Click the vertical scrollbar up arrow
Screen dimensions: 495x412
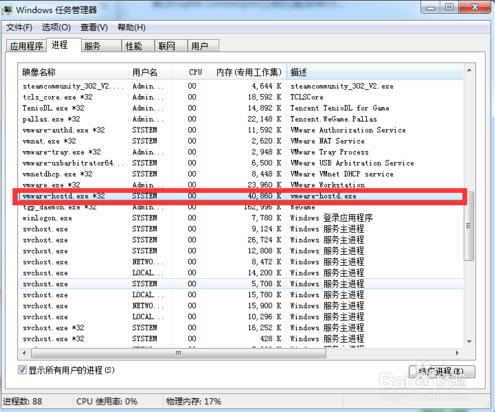(x=469, y=70)
